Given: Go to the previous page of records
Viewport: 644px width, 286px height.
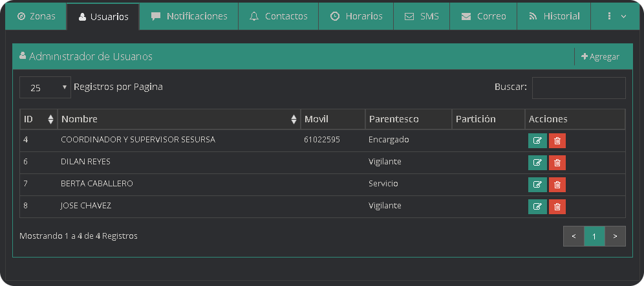Looking at the screenshot, I should click(x=574, y=236).
